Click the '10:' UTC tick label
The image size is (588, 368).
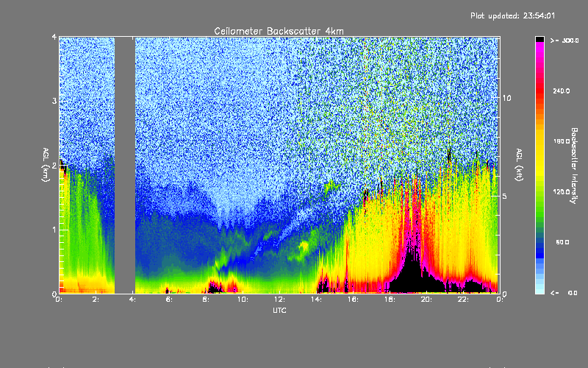(x=243, y=300)
